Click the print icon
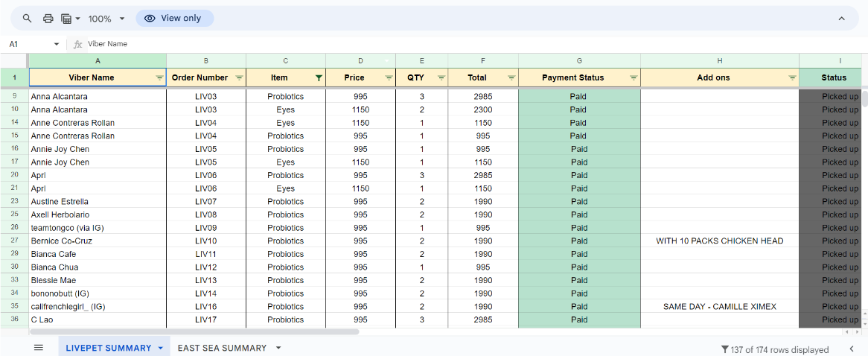Viewport: 868px width, 356px height. pos(48,19)
